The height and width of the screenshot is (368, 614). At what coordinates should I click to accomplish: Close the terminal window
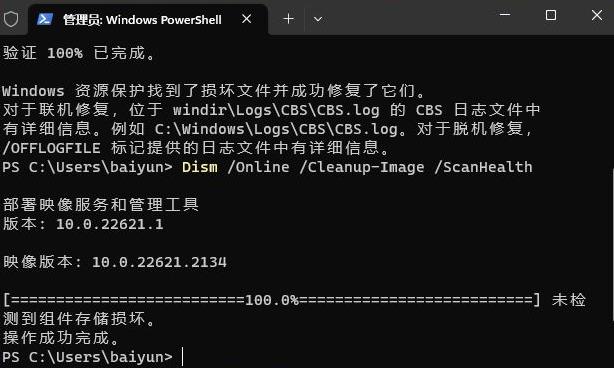point(597,15)
